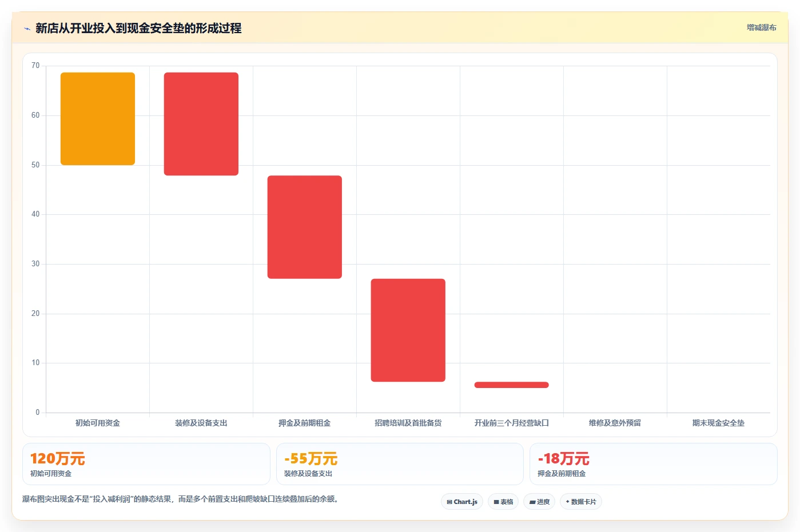This screenshot has width=800, height=532.
Task: Click the 120万元 data card
Action: coord(146,464)
